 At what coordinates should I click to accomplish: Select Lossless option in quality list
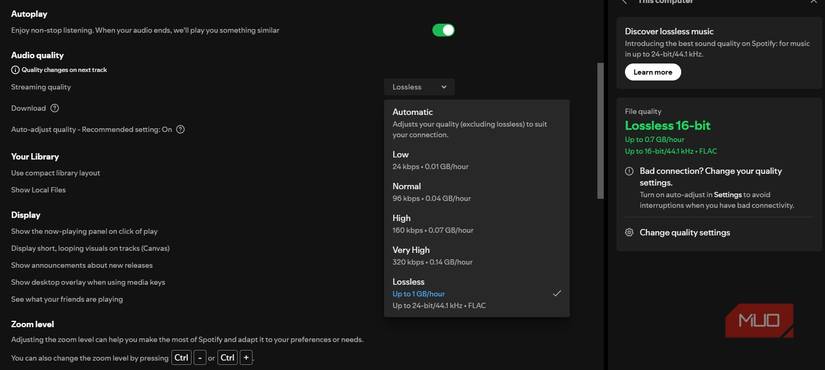pos(477,293)
